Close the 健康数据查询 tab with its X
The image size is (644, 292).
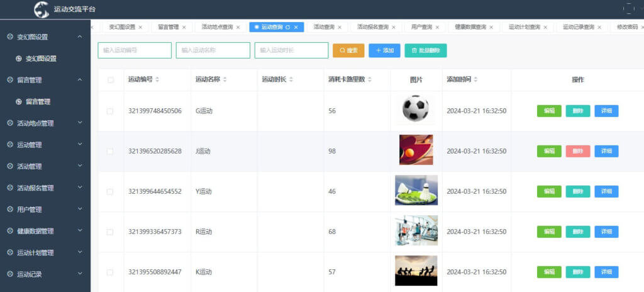tap(491, 27)
